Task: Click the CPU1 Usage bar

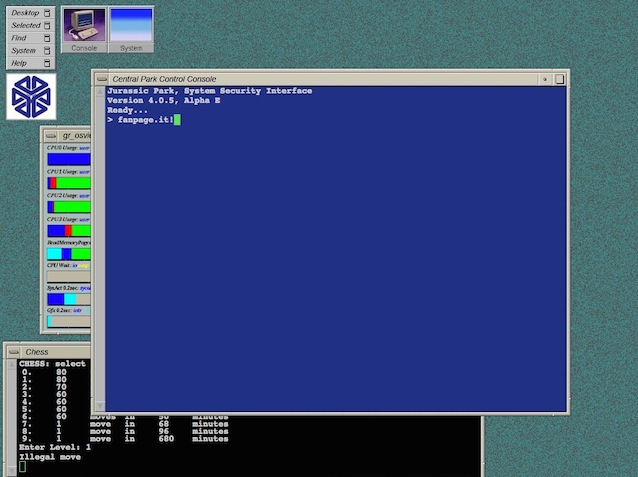Action: click(69, 183)
